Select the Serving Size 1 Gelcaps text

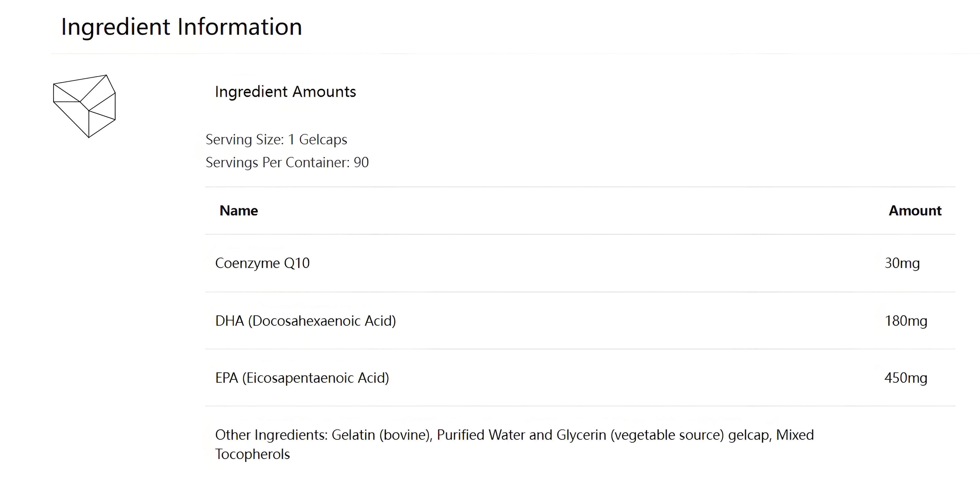click(x=276, y=140)
